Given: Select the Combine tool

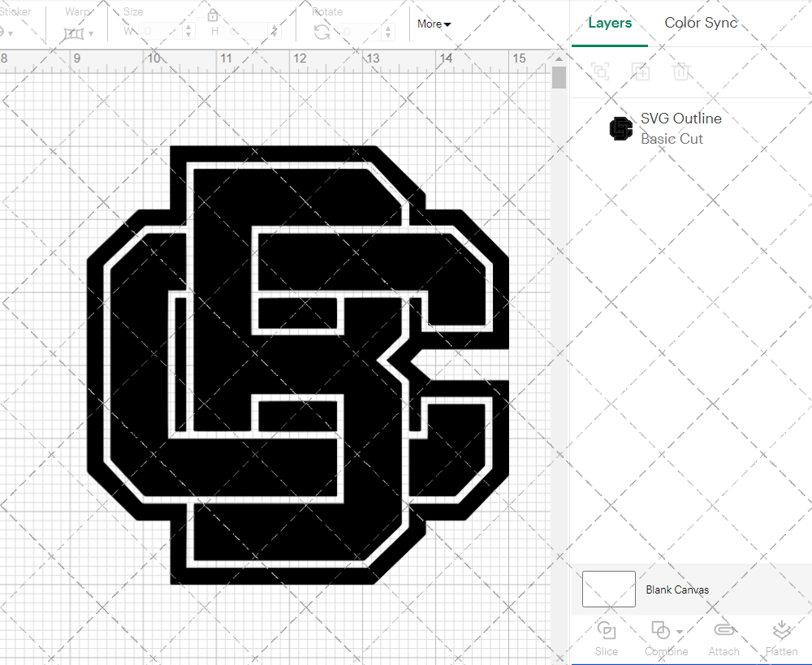Looking at the screenshot, I should click(x=660, y=637).
